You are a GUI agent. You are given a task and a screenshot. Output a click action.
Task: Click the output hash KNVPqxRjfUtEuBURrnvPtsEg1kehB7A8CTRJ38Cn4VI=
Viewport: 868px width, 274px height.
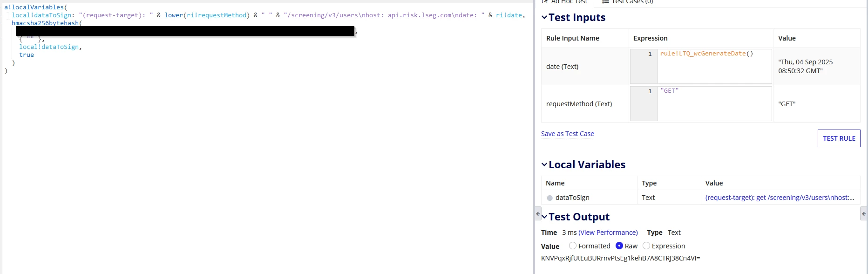[x=621, y=258]
